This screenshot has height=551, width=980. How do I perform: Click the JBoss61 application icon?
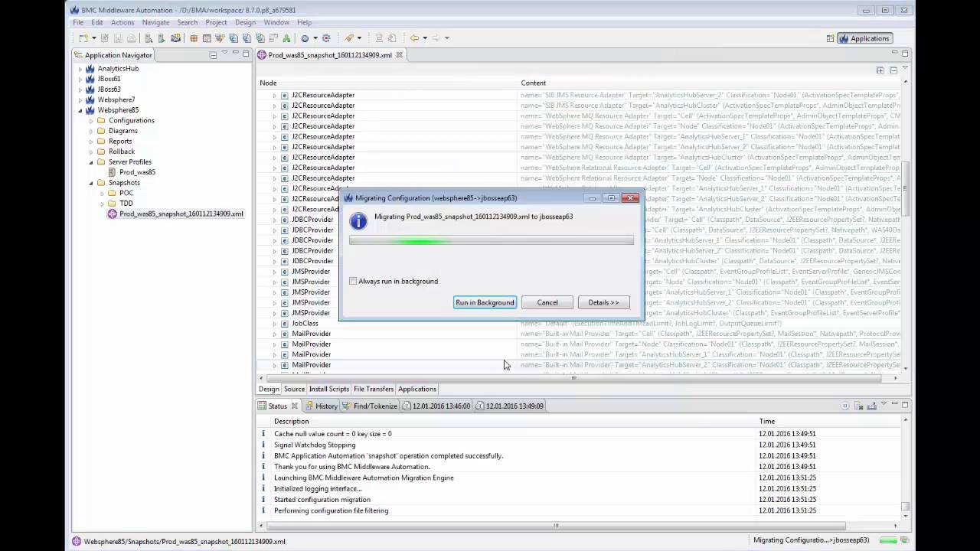[90, 79]
